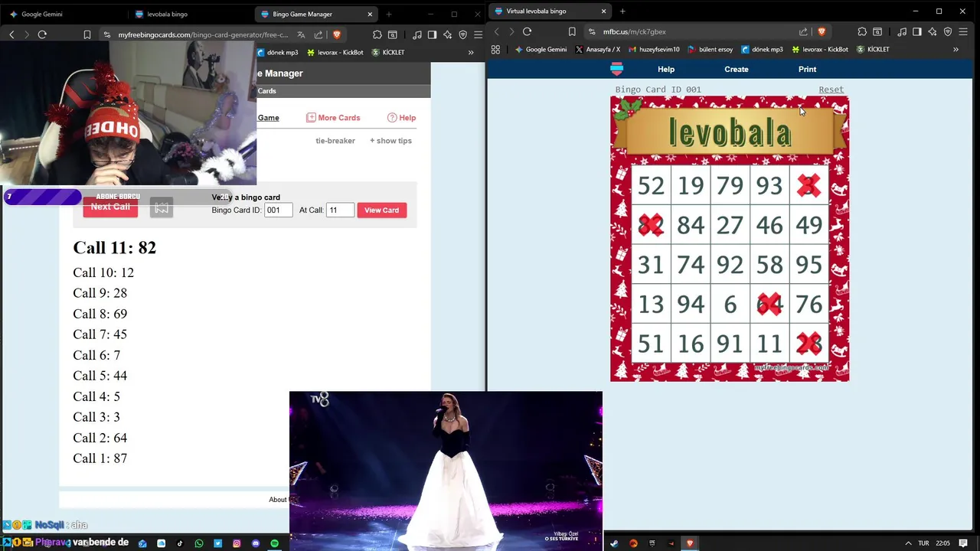The height and width of the screenshot is (551, 980).
Task: Open extensions puzzle icon in left browser
Action: coord(377,34)
